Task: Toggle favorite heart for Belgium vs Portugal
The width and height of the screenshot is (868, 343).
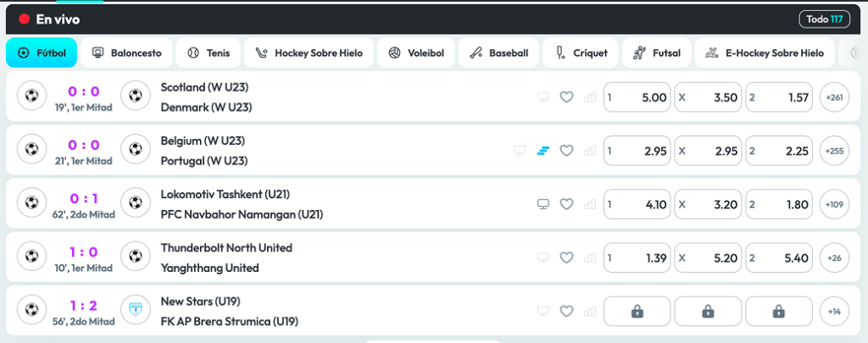Action: [x=567, y=151]
